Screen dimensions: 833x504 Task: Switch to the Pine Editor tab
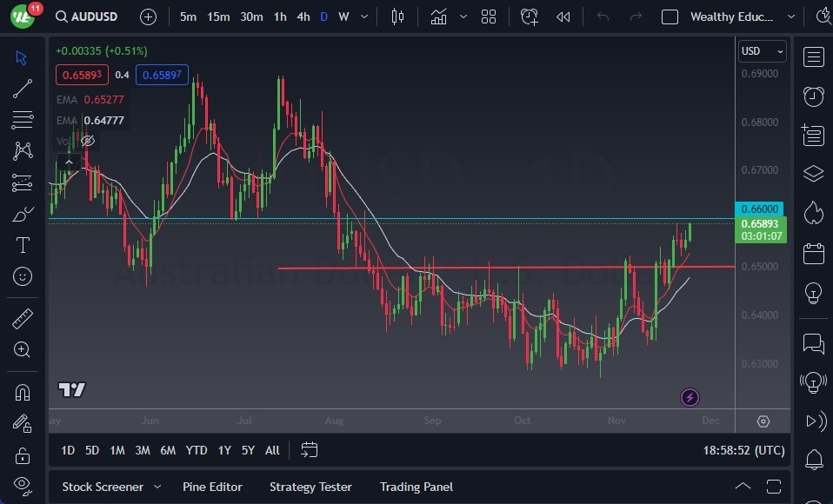(x=212, y=487)
